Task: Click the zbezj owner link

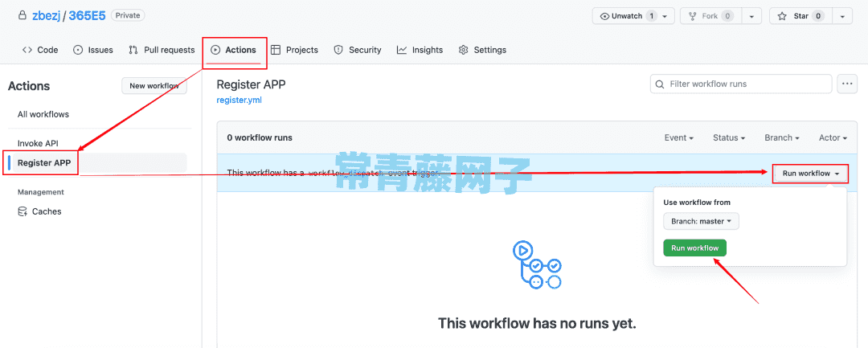Action: (x=45, y=16)
